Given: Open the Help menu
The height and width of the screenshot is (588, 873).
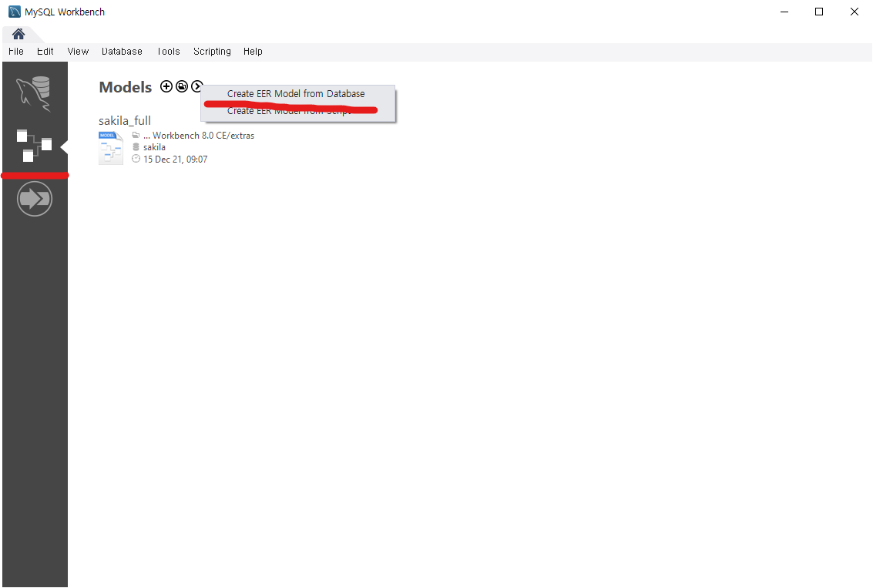Looking at the screenshot, I should click(253, 51).
